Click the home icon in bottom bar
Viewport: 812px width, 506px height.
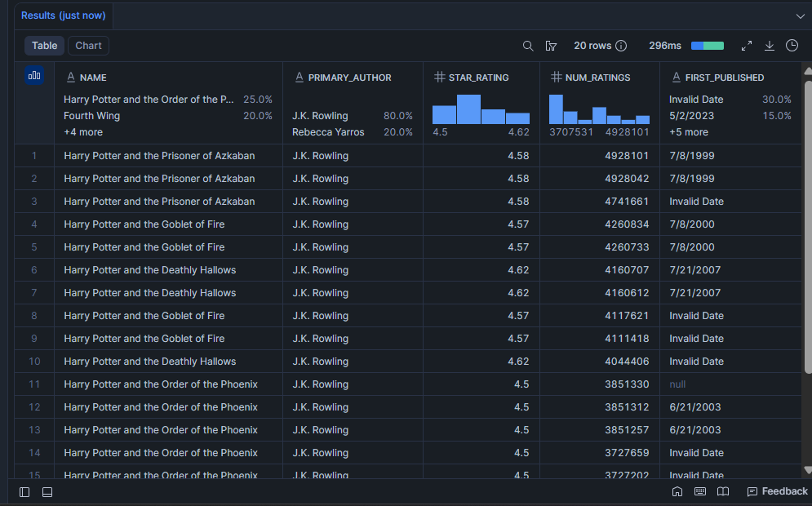(677, 491)
